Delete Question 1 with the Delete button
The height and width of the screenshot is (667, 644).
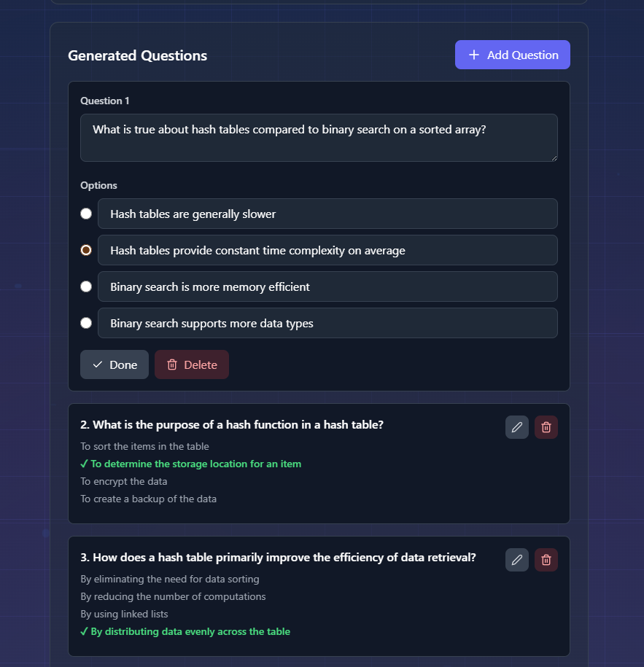(x=192, y=364)
